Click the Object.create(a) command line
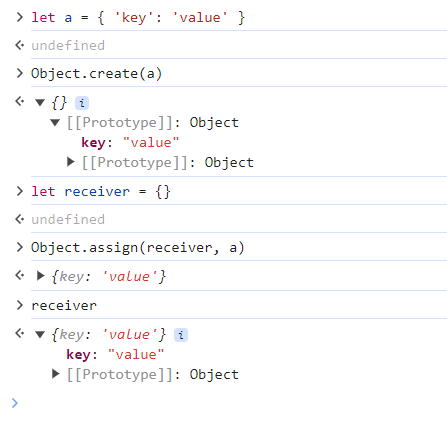The width and height of the screenshot is (447, 432). point(96,74)
